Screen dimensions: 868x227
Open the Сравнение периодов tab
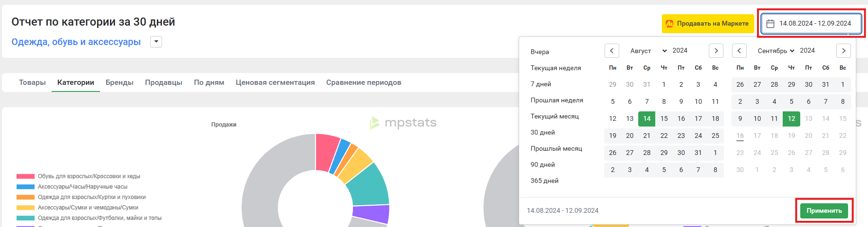click(364, 82)
